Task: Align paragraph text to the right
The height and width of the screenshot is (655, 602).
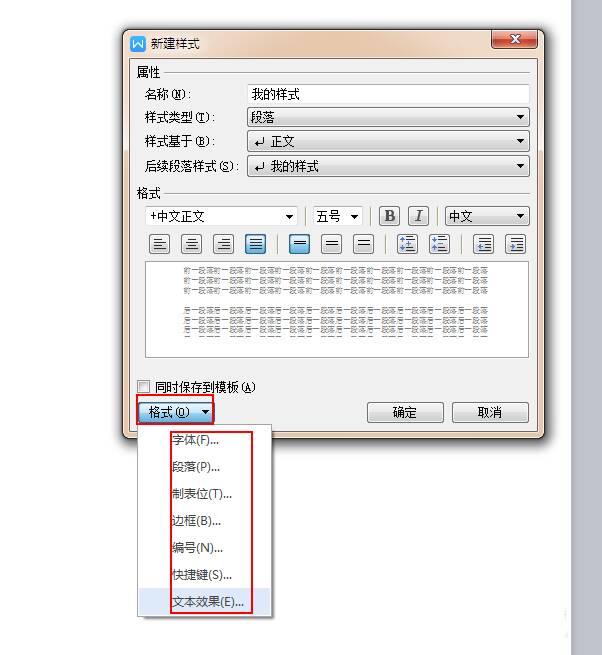Action: point(223,244)
